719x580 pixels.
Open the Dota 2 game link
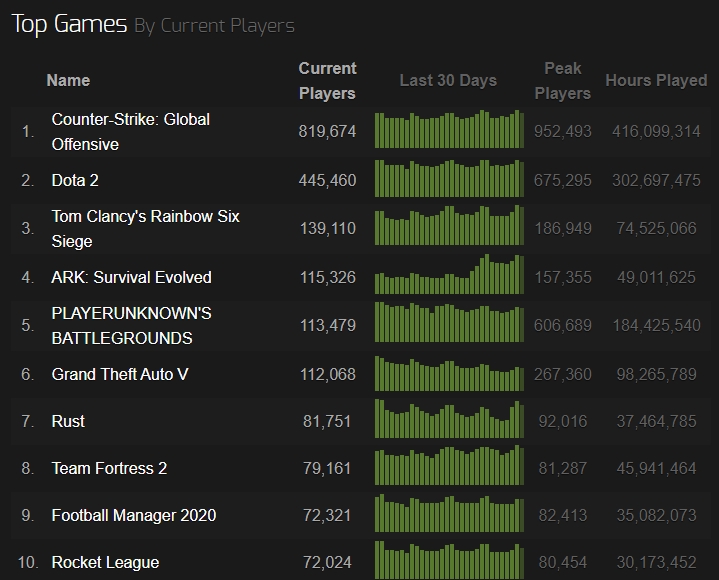[75, 180]
